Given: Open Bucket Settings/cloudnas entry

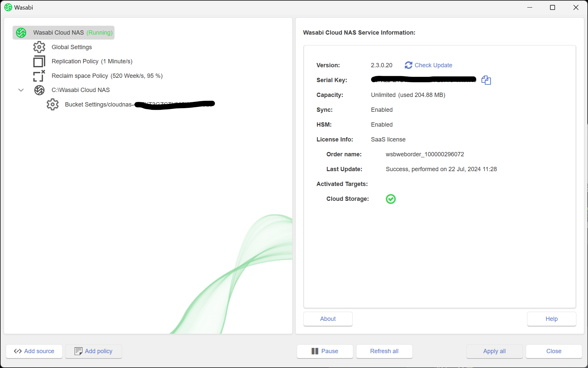Looking at the screenshot, I should point(140,105).
